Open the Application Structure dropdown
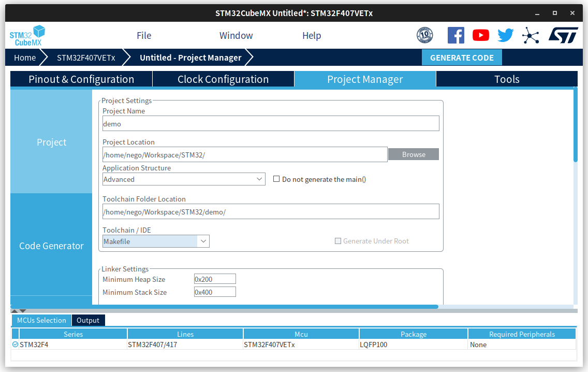The width and height of the screenshot is (588, 372). [x=184, y=179]
